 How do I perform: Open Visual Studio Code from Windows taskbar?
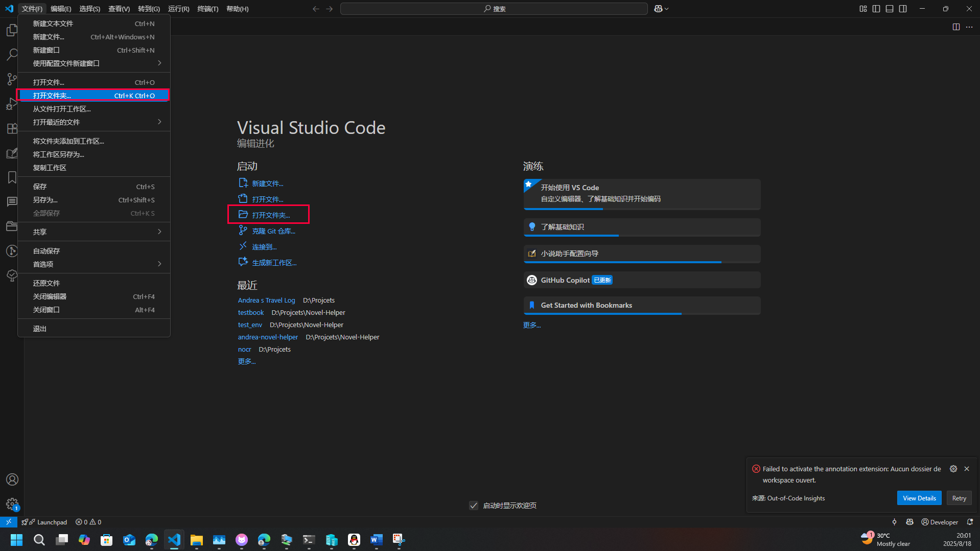tap(174, 540)
